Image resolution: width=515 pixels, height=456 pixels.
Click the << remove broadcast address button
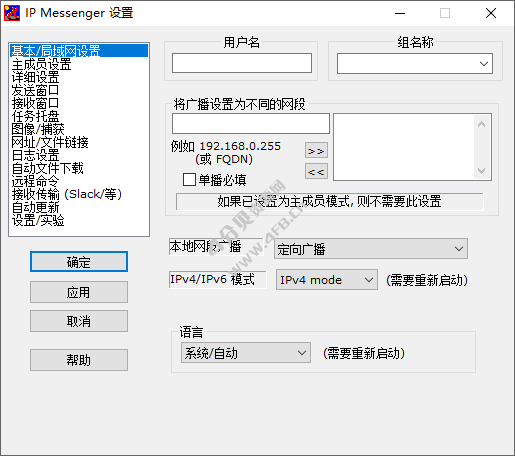pos(316,171)
